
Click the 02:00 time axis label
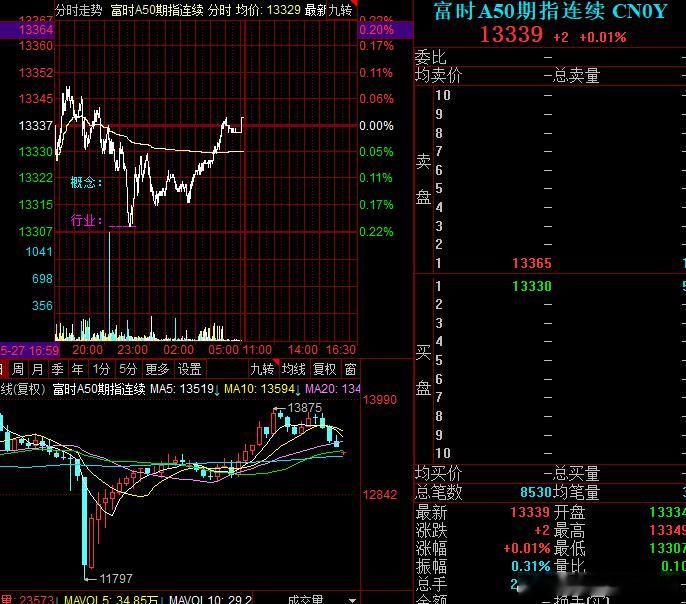coord(178,350)
